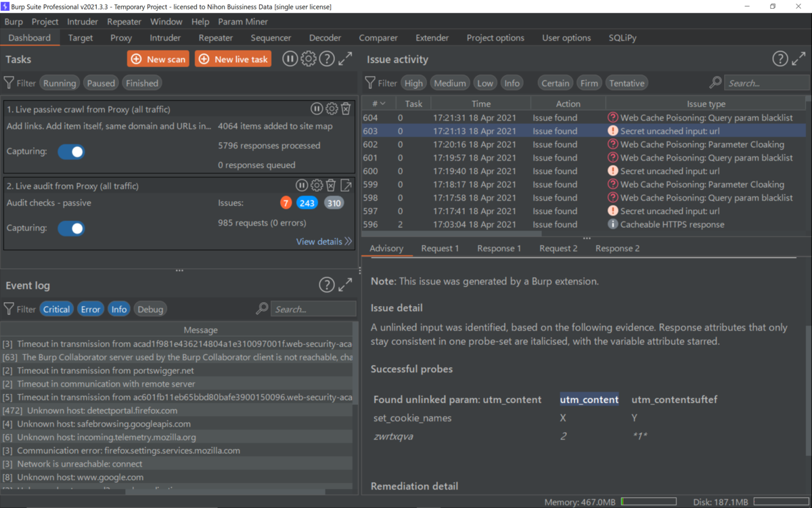Click the orange high-severity issues count badge 7
Viewport: 812px width, 508px height.
(x=286, y=203)
